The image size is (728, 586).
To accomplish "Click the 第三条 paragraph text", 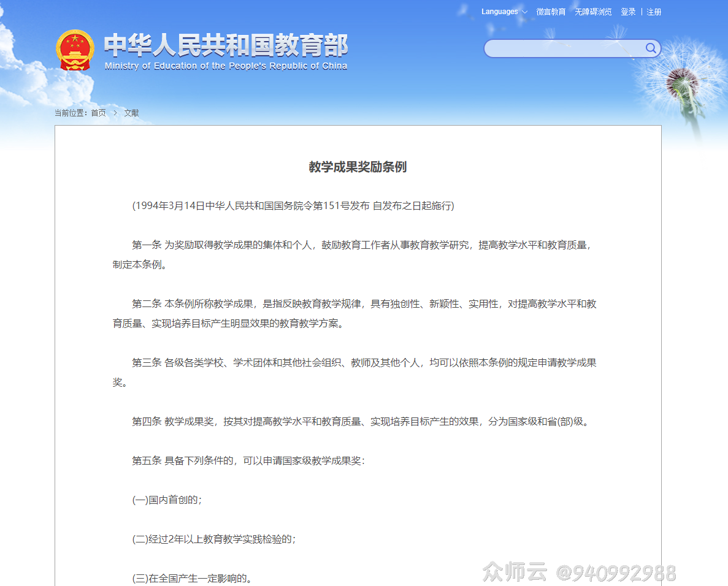I will coord(354,372).
